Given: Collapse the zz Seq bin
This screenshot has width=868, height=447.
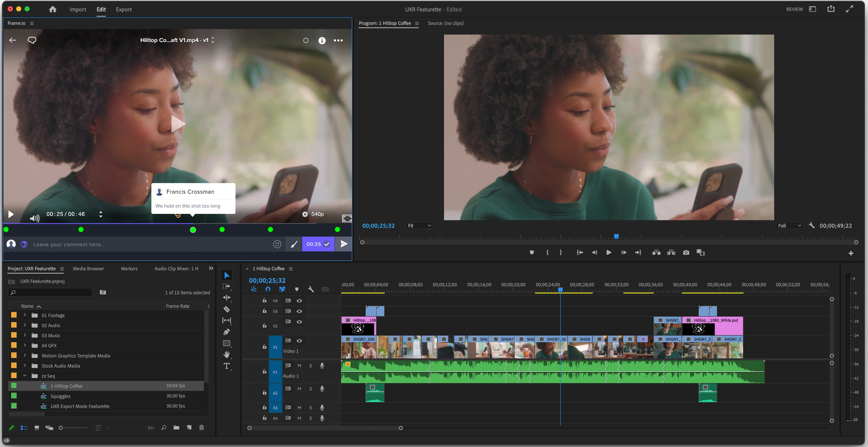Looking at the screenshot, I should click(x=25, y=376).
